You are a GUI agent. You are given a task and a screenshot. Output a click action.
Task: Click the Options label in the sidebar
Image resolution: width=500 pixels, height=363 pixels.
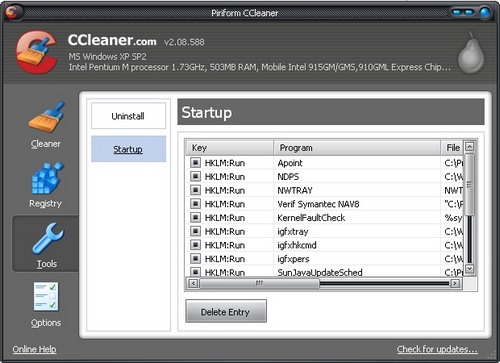(x=46, y=323)
